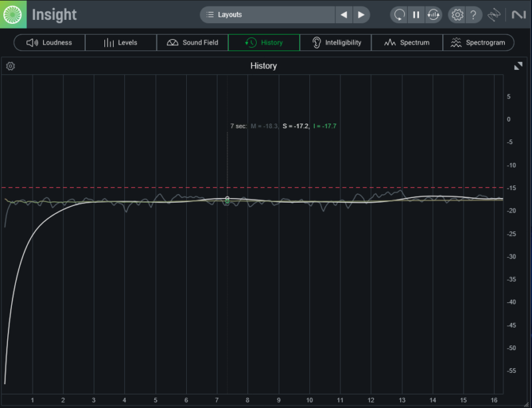Image resolution: width=532 pixels, height=408 pixels.
Task: Click the inter-plugin routing icon
Action: (x=494, y=15)
